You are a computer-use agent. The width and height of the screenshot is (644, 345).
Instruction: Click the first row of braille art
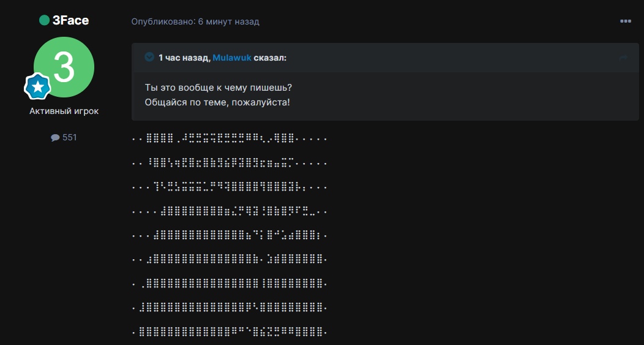pos(230,139)
